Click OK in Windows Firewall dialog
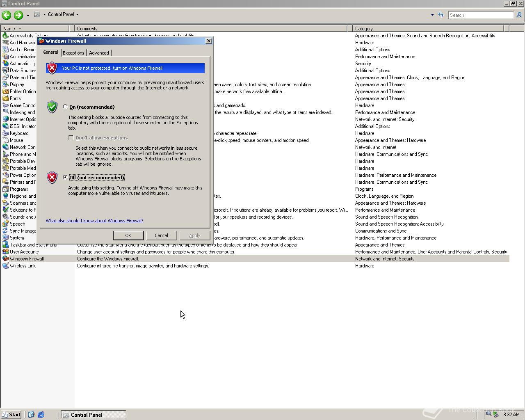 [x=128, y=235]
